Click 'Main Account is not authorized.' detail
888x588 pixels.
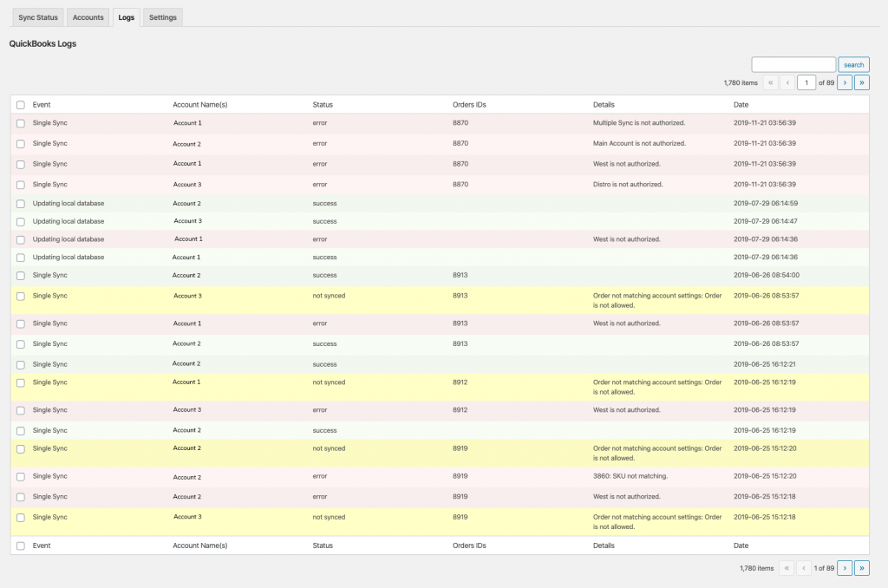639,143
